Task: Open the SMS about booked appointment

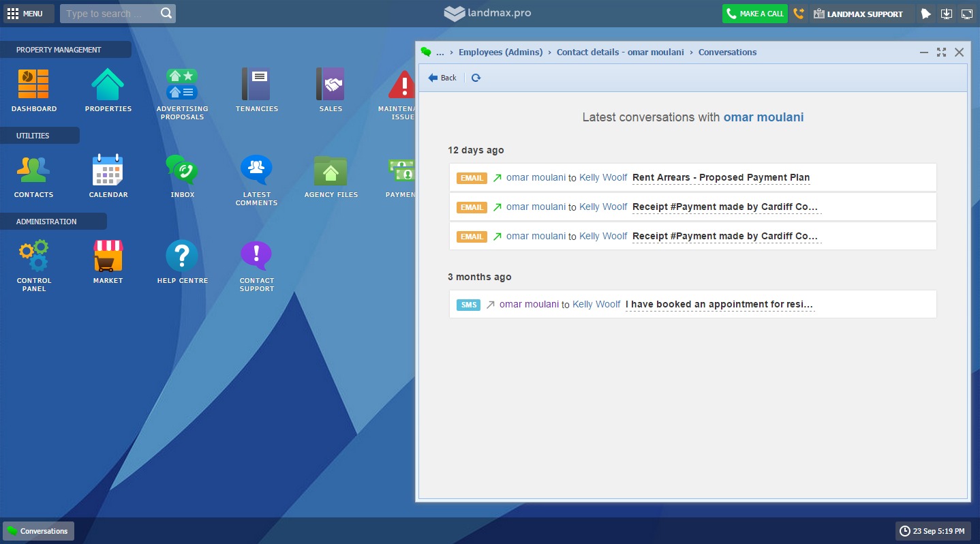Action: (719, 305)
